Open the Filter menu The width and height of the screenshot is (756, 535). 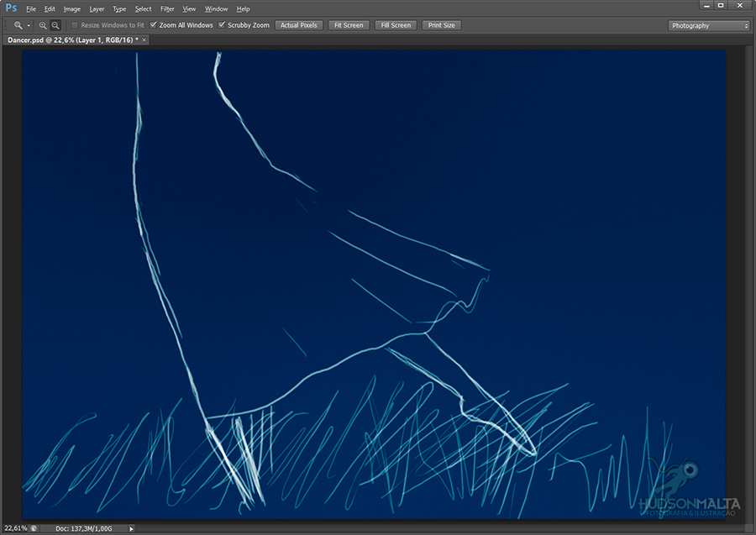click(x=167, y=8)
